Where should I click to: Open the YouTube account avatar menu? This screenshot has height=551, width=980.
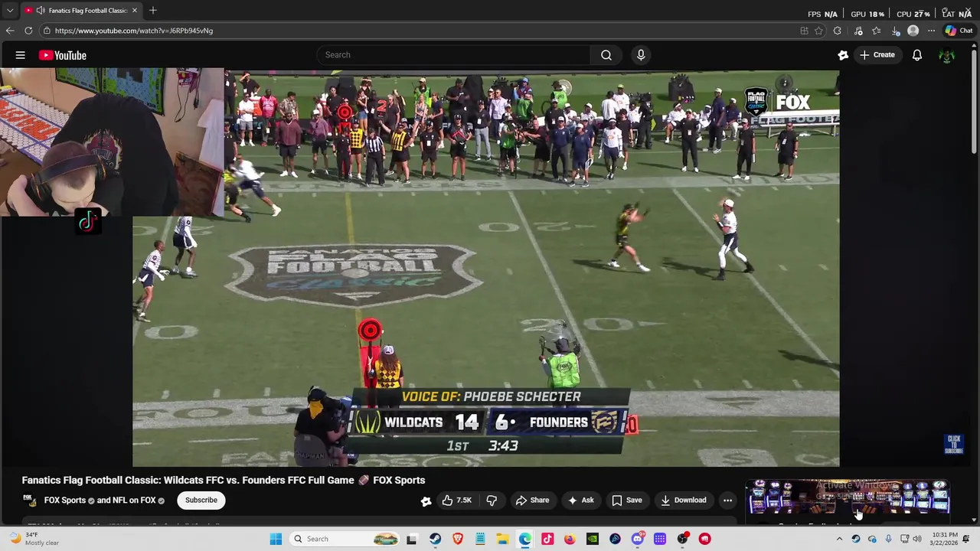[947, 55]
